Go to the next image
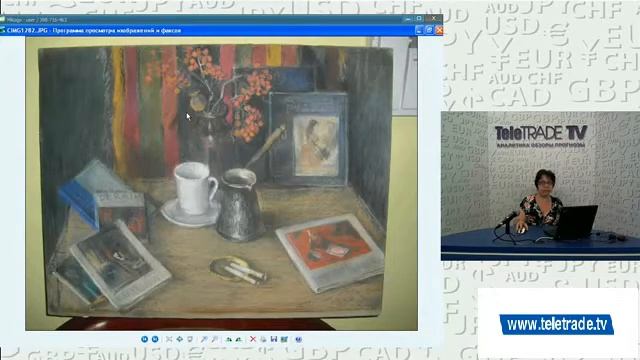Screen dimensions: 640x360 click(155, 339)
